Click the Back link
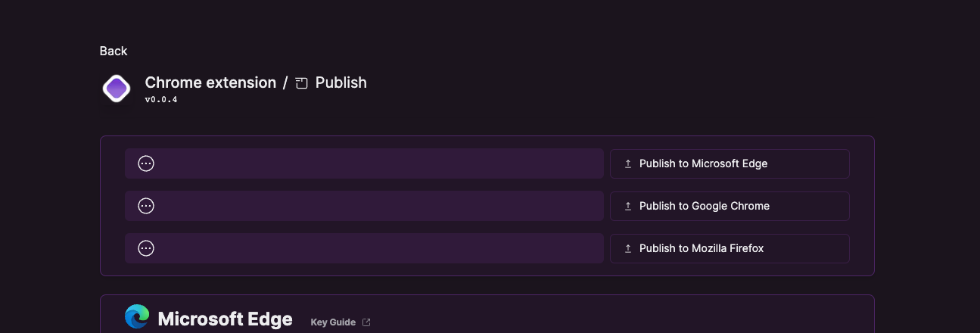 point(114,51)
